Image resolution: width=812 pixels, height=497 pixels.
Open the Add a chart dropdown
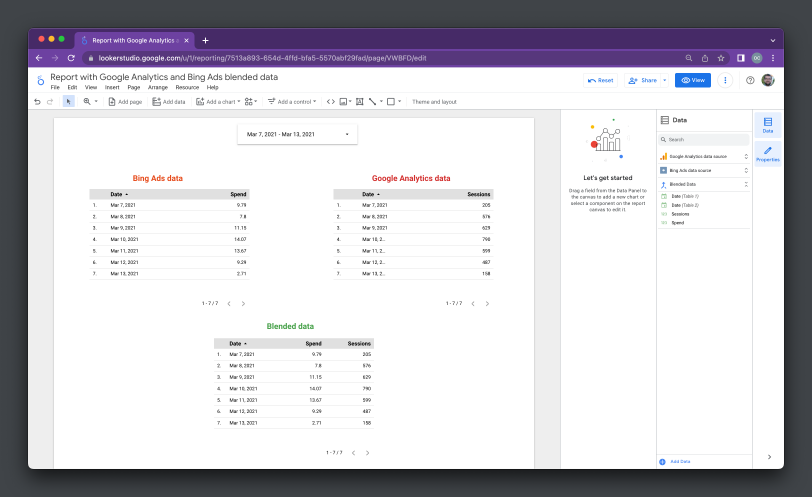pyautogui.click(x=218, y=102)
